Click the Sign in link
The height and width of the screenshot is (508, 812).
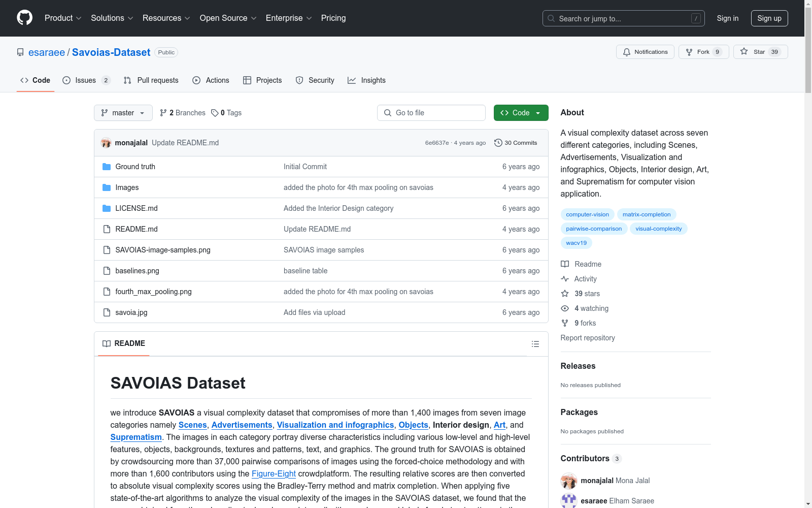click(x=728, y=18)
